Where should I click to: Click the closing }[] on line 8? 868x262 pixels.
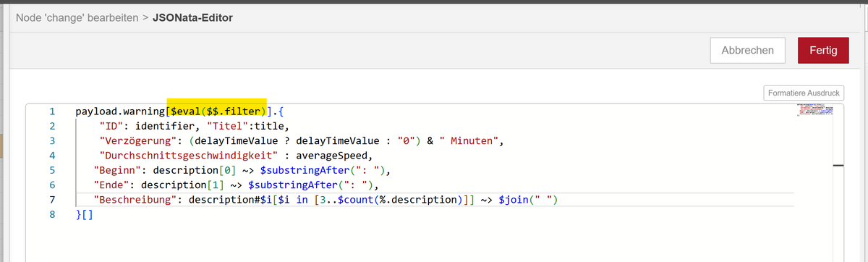pyautogui.click(x=85, y=215)
